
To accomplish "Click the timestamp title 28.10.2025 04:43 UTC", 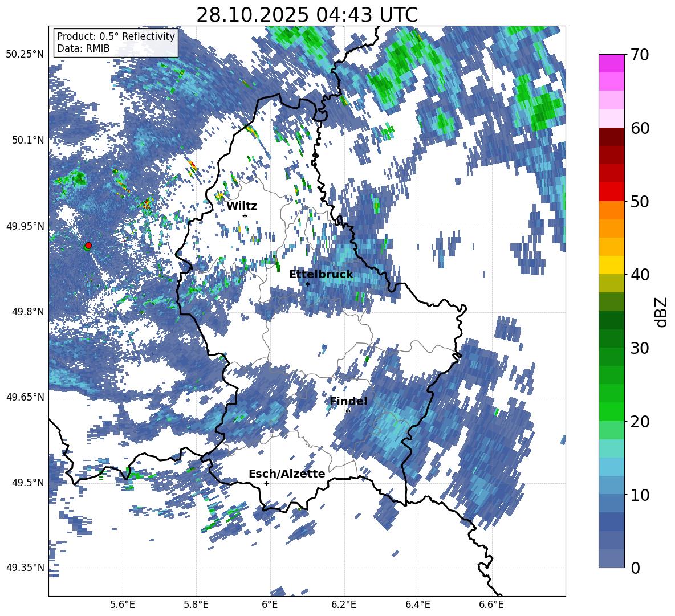I will pos(307,15).
